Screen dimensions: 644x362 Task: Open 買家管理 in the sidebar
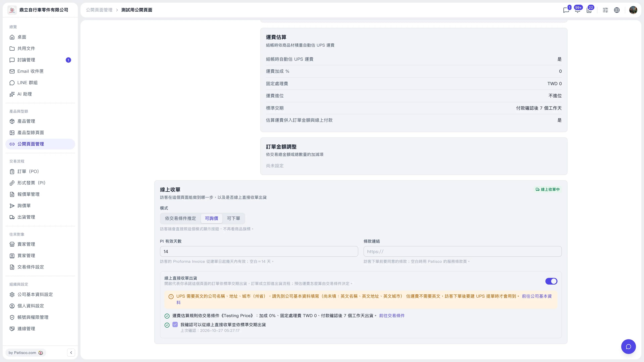click(x=40, y=256)
